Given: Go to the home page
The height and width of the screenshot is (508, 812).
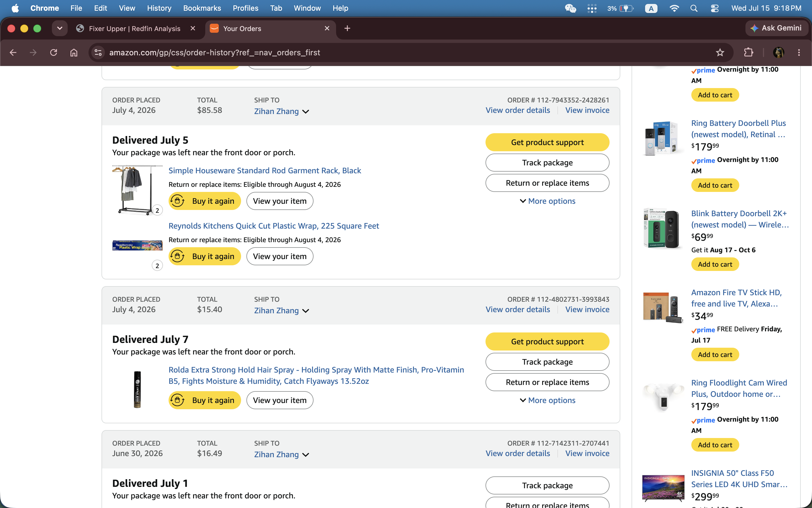Looking at the screenshot, I should tap(74, 52).
